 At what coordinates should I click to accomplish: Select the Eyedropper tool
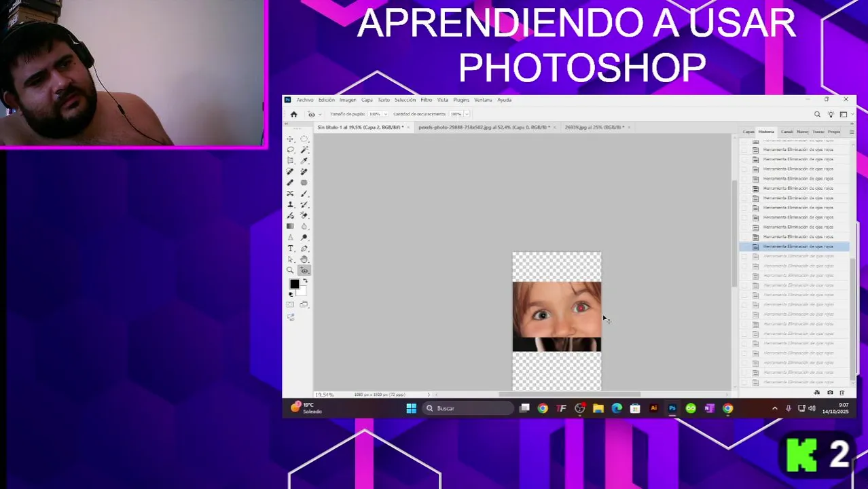[304, 160]
